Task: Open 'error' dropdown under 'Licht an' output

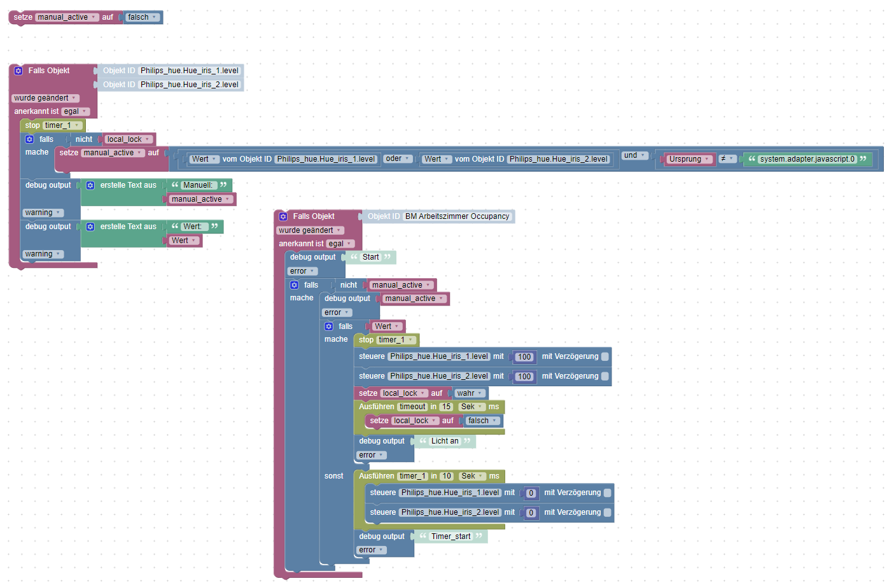Action: [x=371, y=455]
